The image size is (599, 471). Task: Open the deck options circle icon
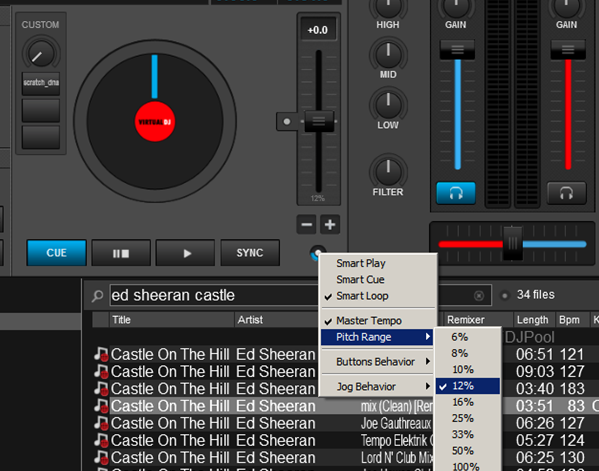click(318, 252)
